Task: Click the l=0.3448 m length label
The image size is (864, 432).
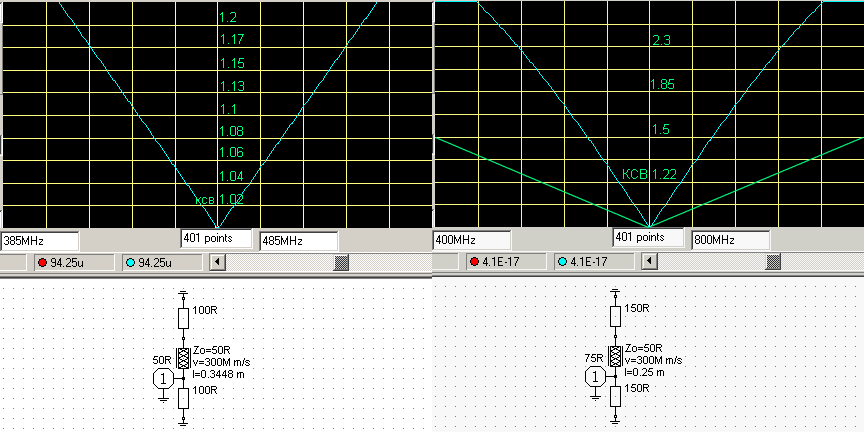Action: click(219, 374)
